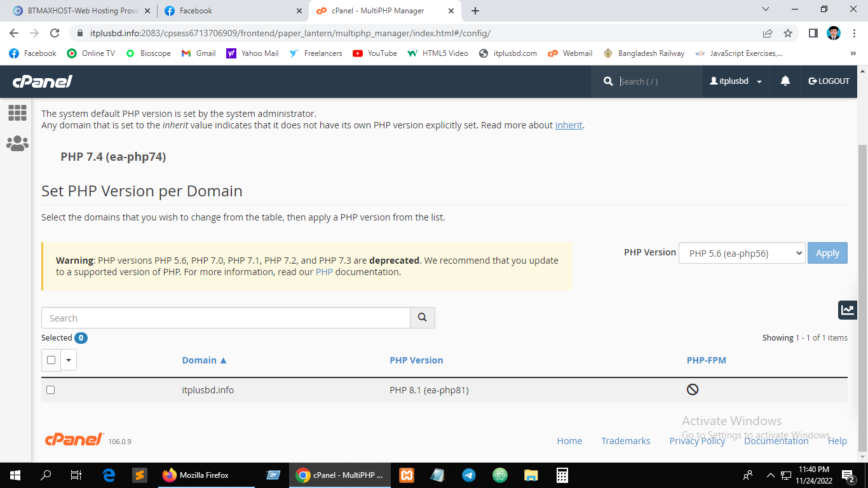Switch to the Facebook browser tab
This screenshot has height=488, width=868.
click(x=232, y=11)
